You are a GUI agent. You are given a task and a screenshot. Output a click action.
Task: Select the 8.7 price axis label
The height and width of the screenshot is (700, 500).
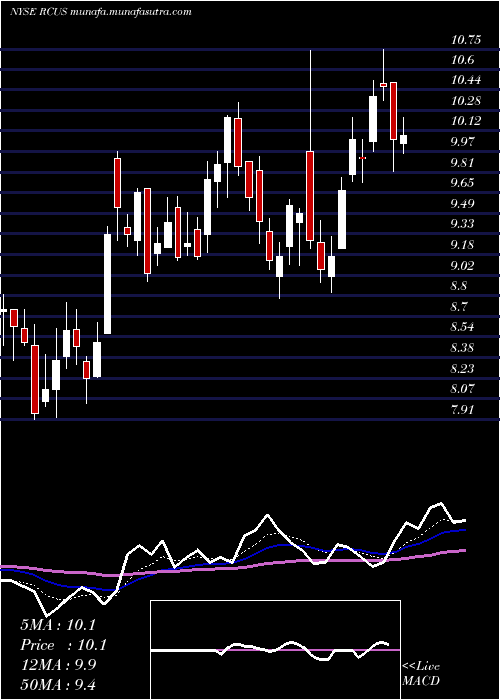(459, 307)
